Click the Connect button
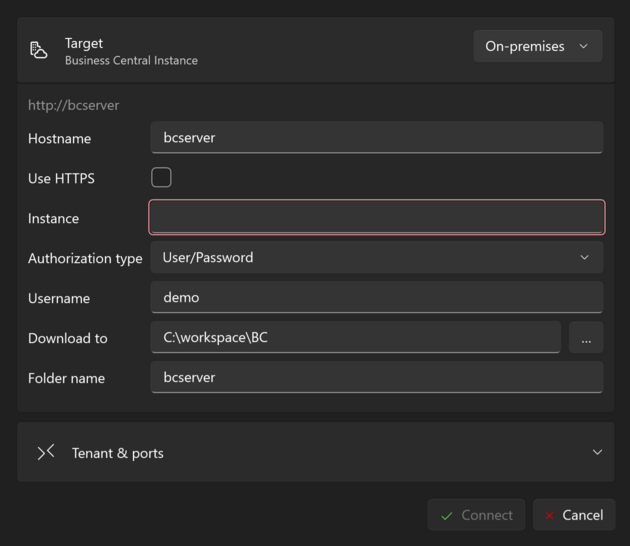This screenshot has width=630, height=546. pyautogui.click(x=476, y=515)
